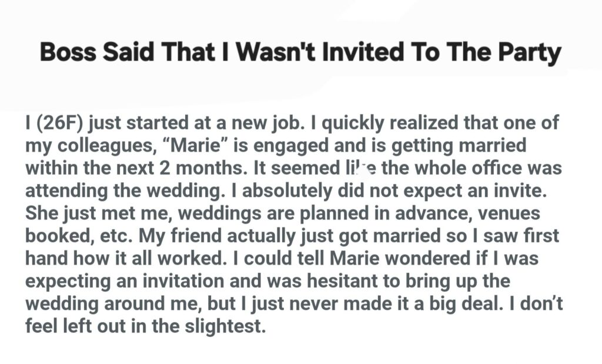Click the word "quickly" in the first line

[x=301, y=124]
